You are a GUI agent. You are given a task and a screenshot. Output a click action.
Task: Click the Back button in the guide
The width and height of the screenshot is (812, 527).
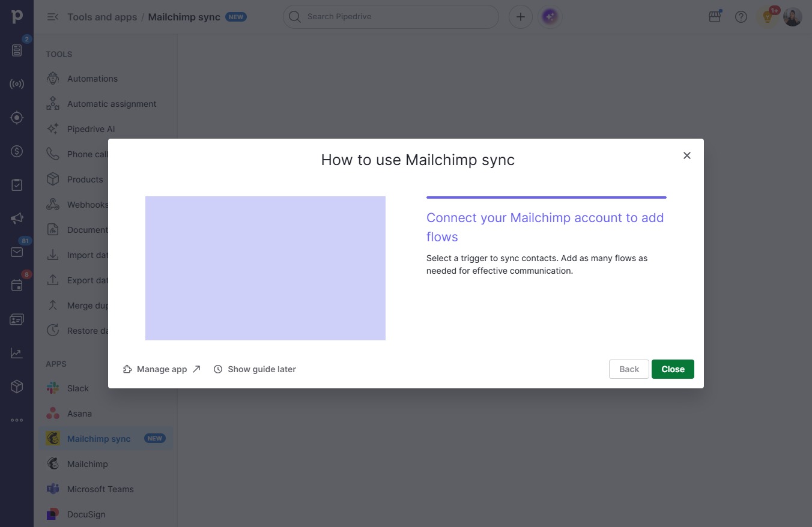[629, 369]
